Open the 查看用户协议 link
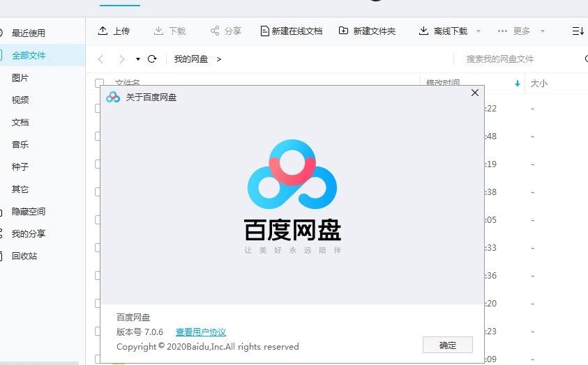588x365 pixels. [x=201, y=332]
